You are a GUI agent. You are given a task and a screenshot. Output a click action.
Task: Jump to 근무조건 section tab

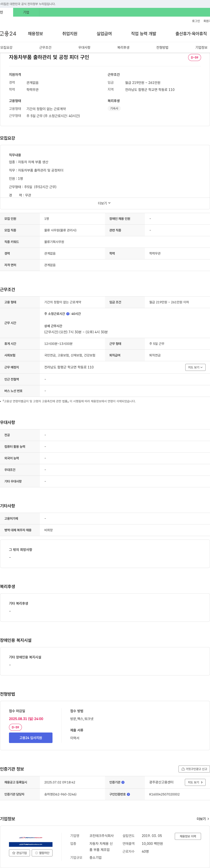[x=45, y=47]
